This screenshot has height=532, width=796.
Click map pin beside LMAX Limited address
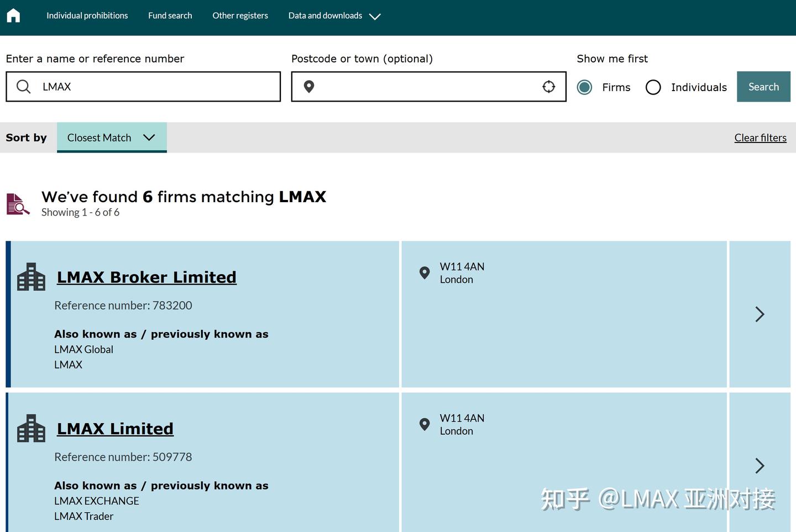click(425, 424)
